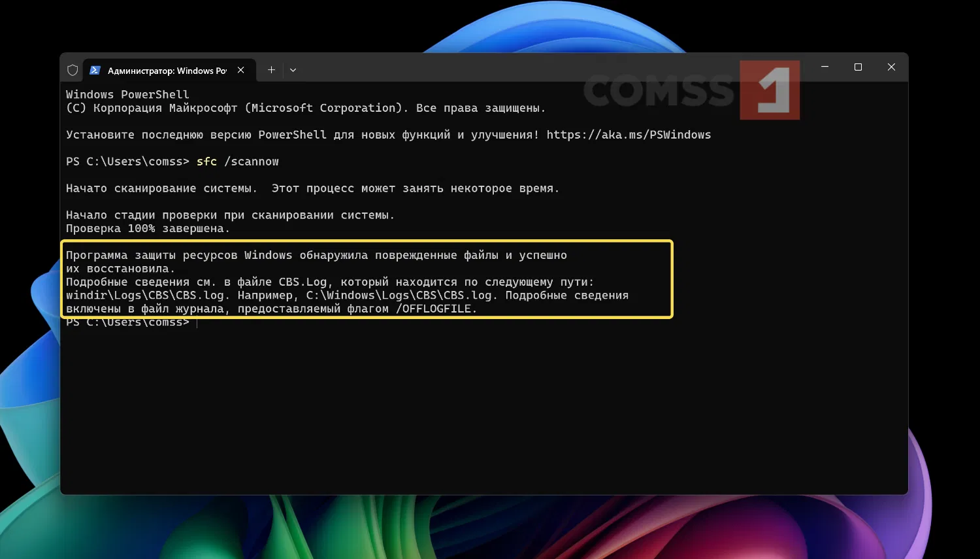
Task: Open a new terminal tab
Action: (272, 70)
